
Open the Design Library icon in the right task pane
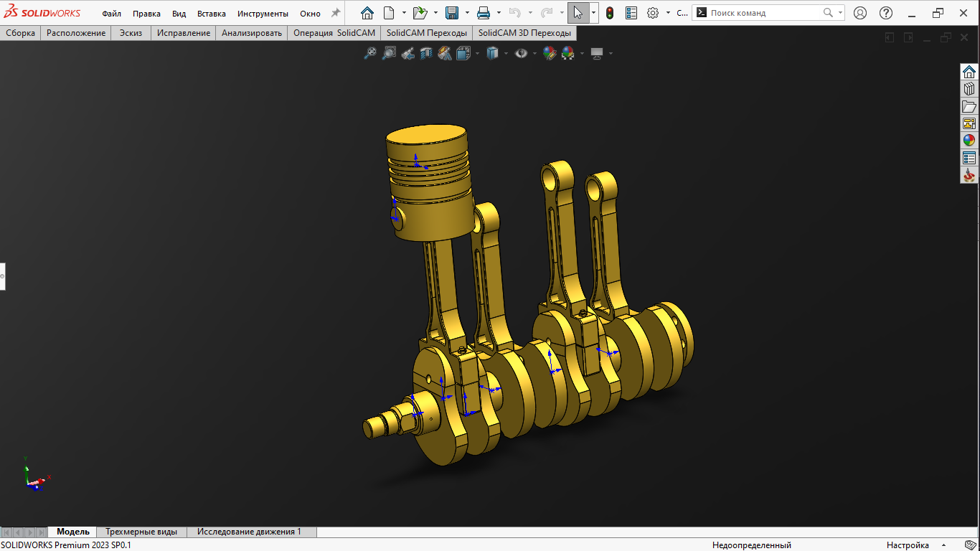coord(969,89)
